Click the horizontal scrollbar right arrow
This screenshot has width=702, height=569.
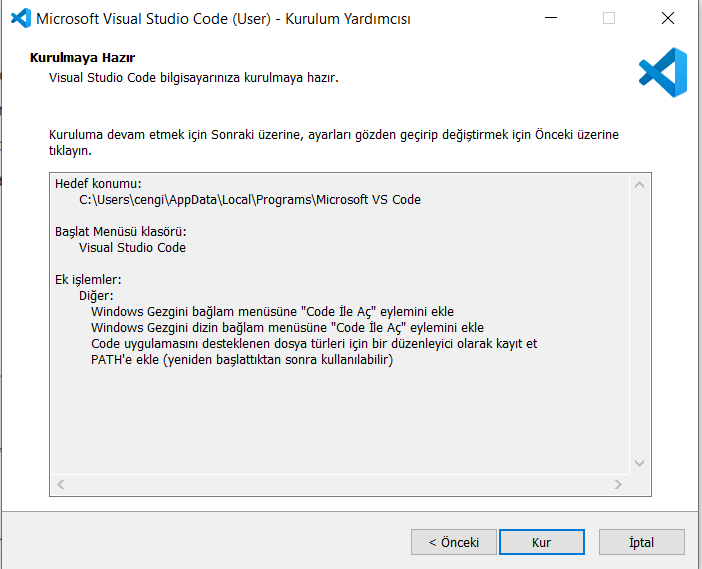[619, 484]
